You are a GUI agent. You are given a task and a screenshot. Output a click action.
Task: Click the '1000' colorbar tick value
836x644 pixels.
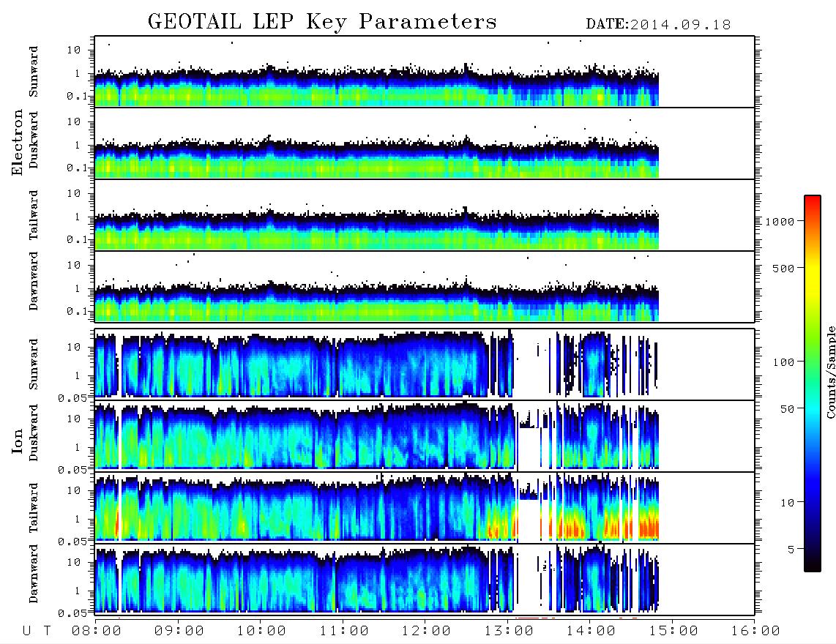click(x=780, y=222)
